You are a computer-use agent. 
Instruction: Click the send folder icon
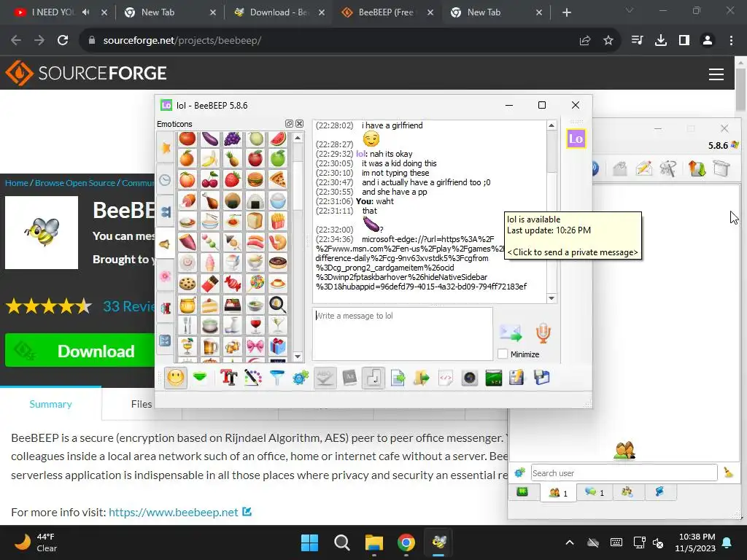[x=421, y=378]
